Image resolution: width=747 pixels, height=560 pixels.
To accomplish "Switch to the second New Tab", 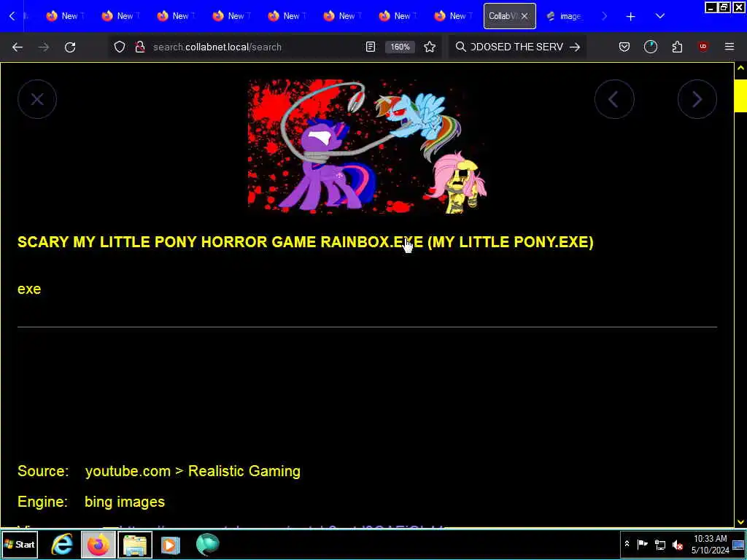I will click(121, 16).
